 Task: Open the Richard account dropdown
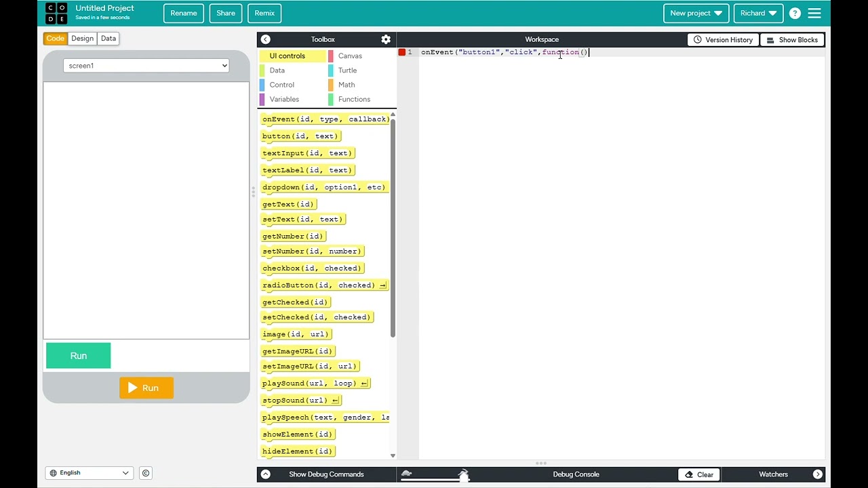point(758,13)
